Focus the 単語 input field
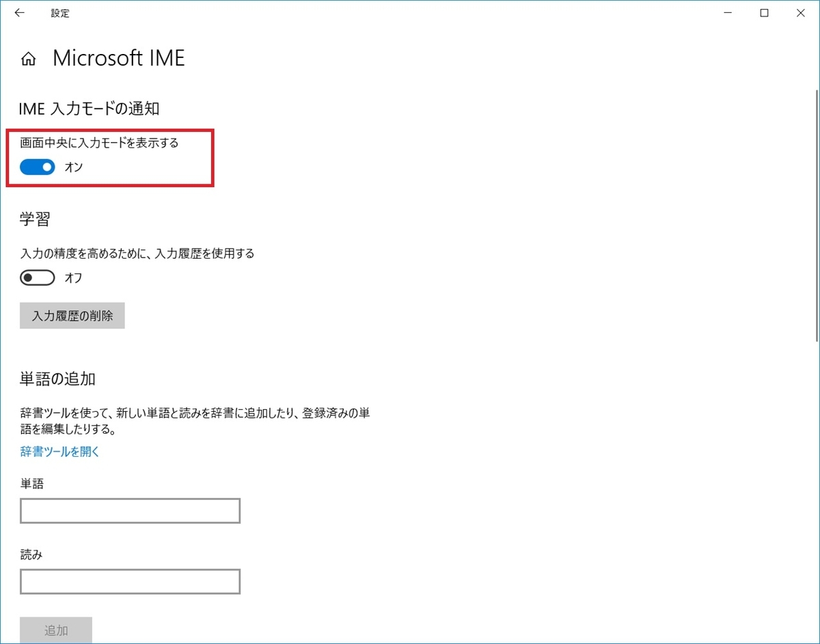Viewport: 820px width, 644px height. (x=130, y=511)
